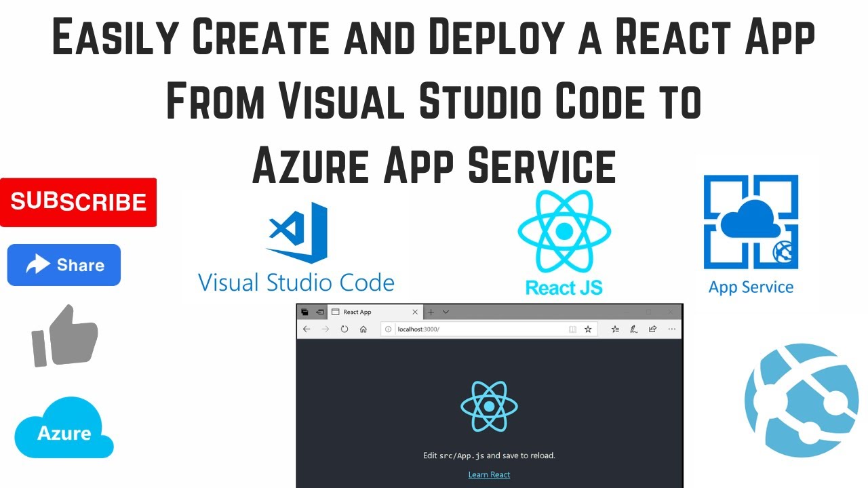Click the site info icon beside localhost
This screenshot has width=868, height=488.
[389, 329]
